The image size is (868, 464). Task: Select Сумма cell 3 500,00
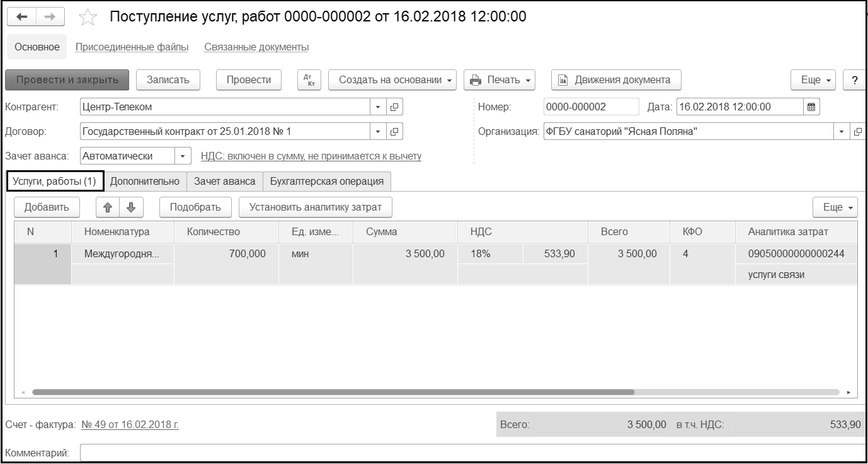405,254
